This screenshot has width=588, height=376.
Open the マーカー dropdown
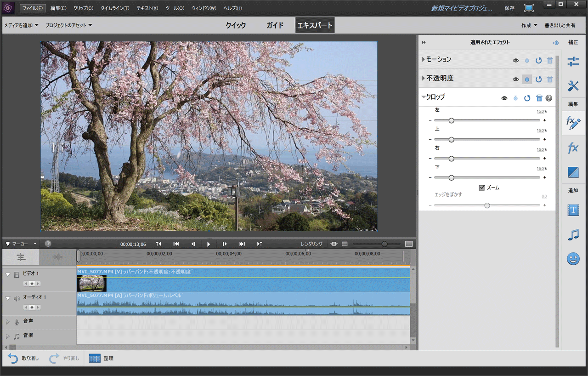click(x=21, y=244)
